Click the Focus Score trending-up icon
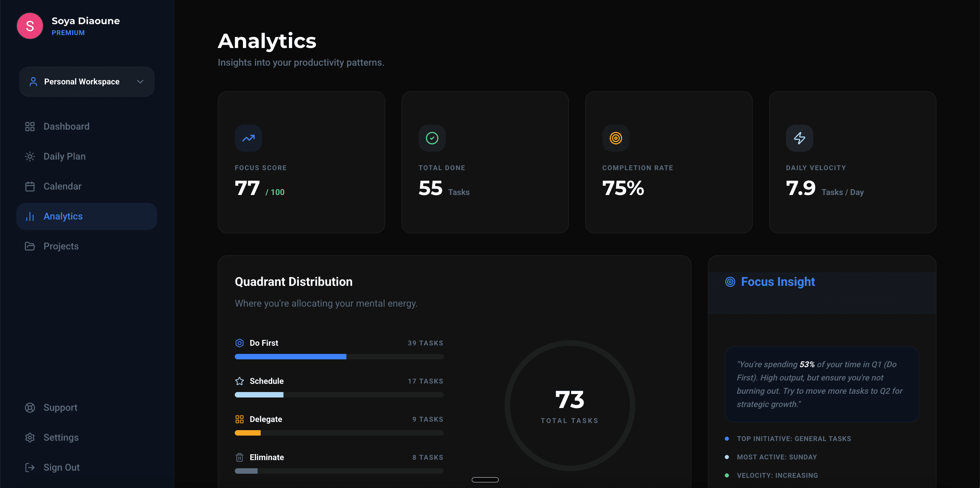The height and width of the screenshot is (488, 980). pyautogui.click(x=248, y=138)
